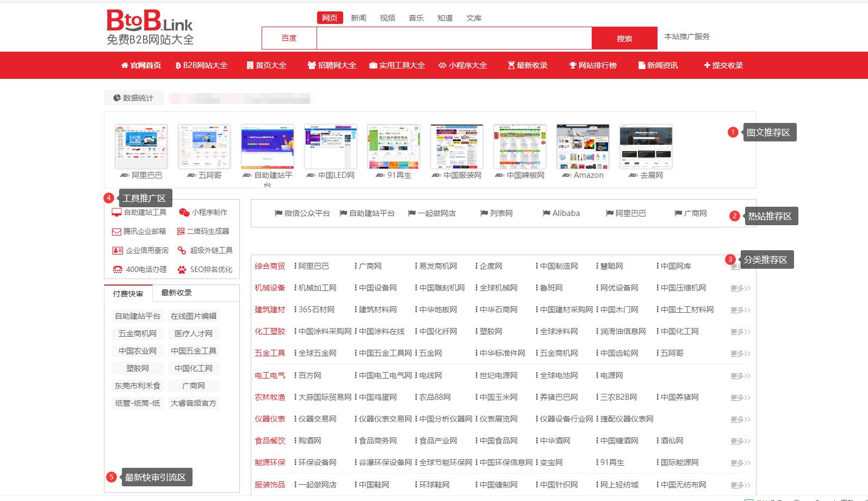
Task: Click the chain icon for 超级外链工具
Action: point(182,250)
